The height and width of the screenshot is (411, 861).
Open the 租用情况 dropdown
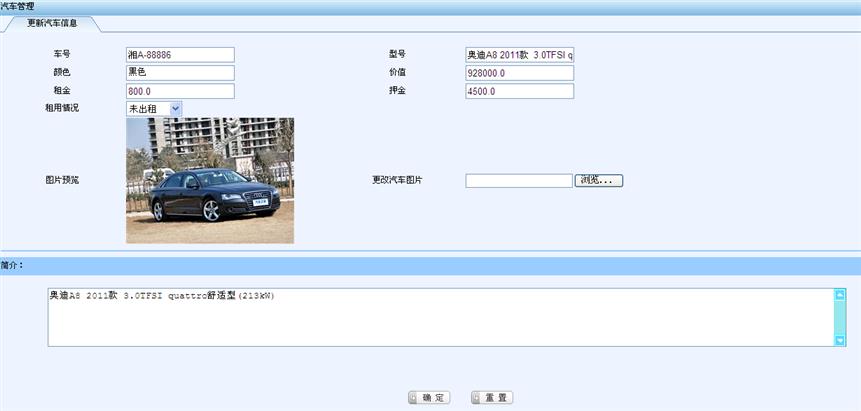click(x=154, y=109)
